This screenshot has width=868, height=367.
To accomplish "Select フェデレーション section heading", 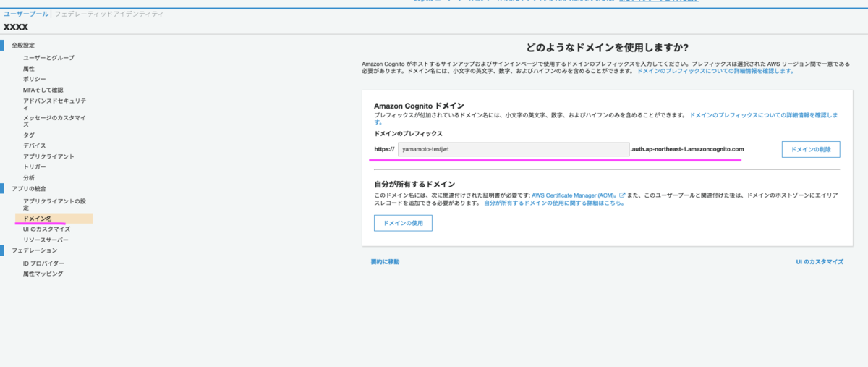I will pos(35,250).
